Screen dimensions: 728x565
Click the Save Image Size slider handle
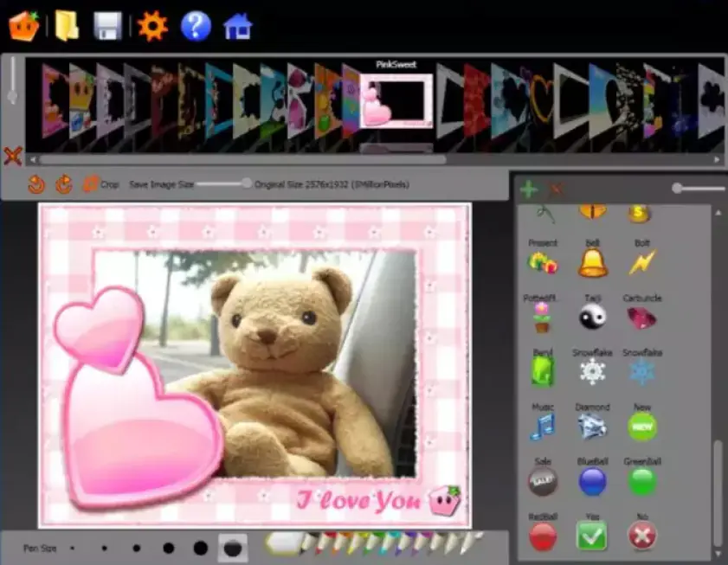[247, 183]
